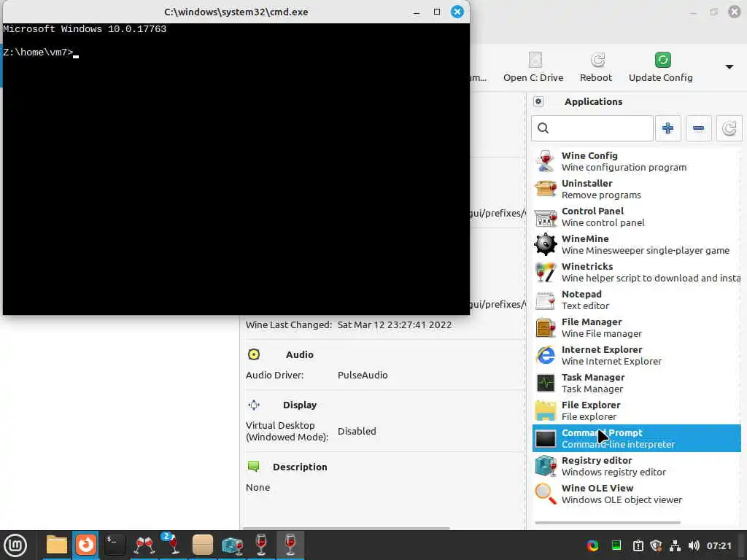Image resolution: width=747 pixels, height=560 pixels.
Task: Open the terminal from the taskbar
Action: [115, 545]
